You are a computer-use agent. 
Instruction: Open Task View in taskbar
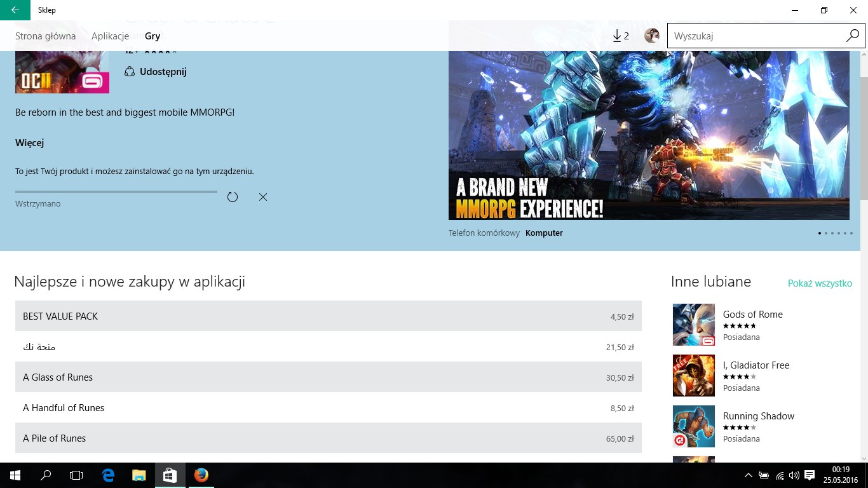(76, 475)
